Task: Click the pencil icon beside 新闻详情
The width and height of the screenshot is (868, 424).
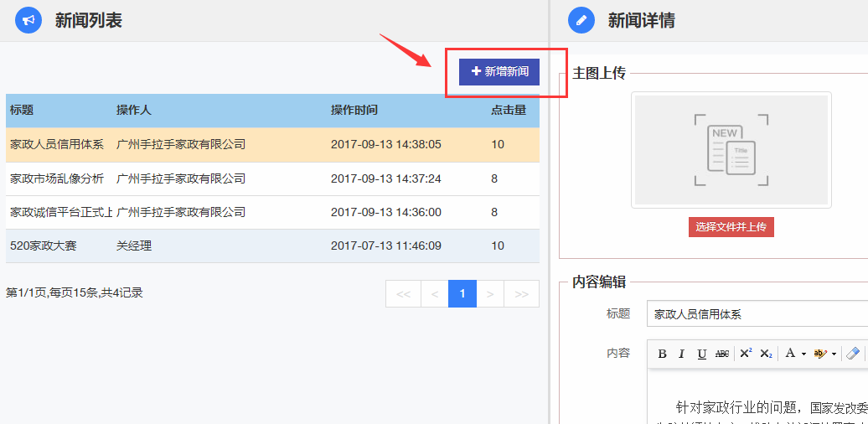Action: [581, 20]
